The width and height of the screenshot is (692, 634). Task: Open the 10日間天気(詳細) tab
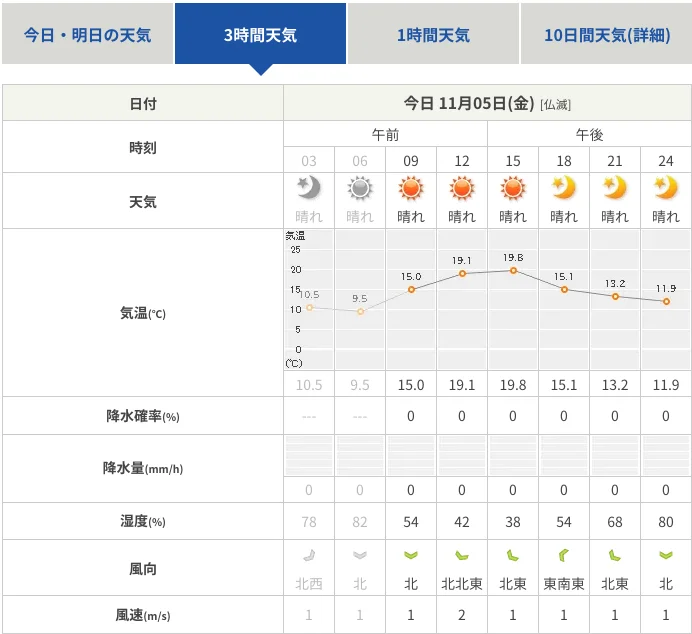(x=606, y=34)
